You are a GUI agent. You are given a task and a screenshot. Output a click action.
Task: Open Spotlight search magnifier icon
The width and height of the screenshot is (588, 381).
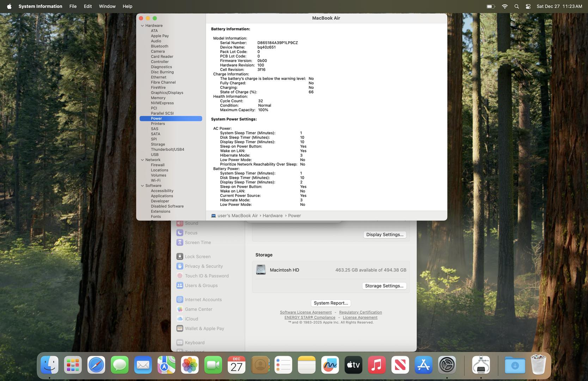(516, 6)
